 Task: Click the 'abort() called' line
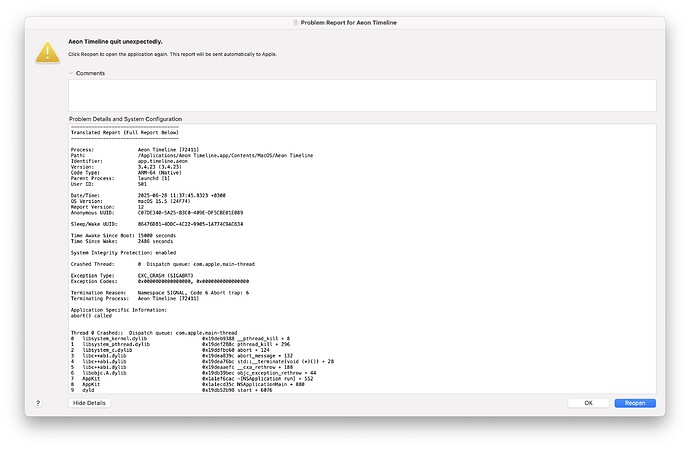(x=92, y=316)
